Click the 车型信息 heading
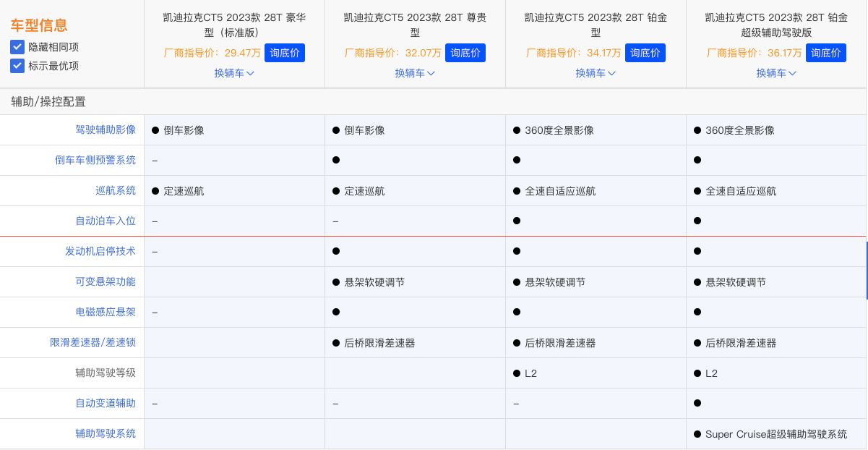This screenshot has height=450, width=868. 39,26
